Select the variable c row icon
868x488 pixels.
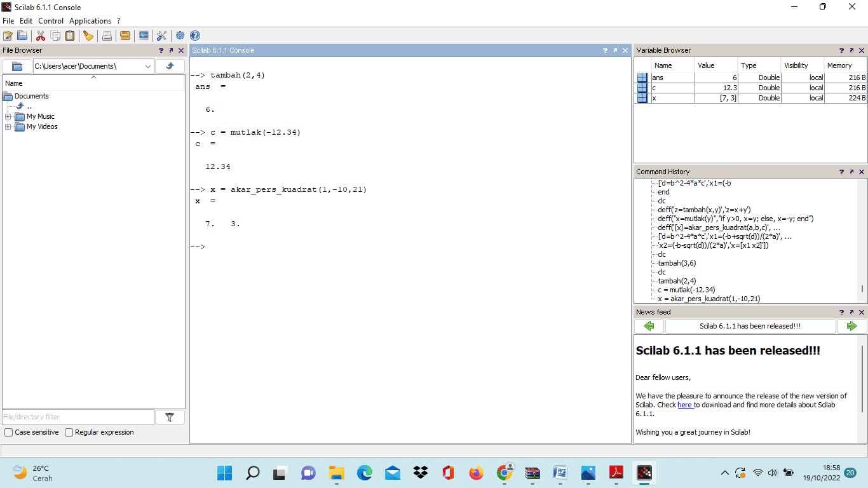(642, 88)
